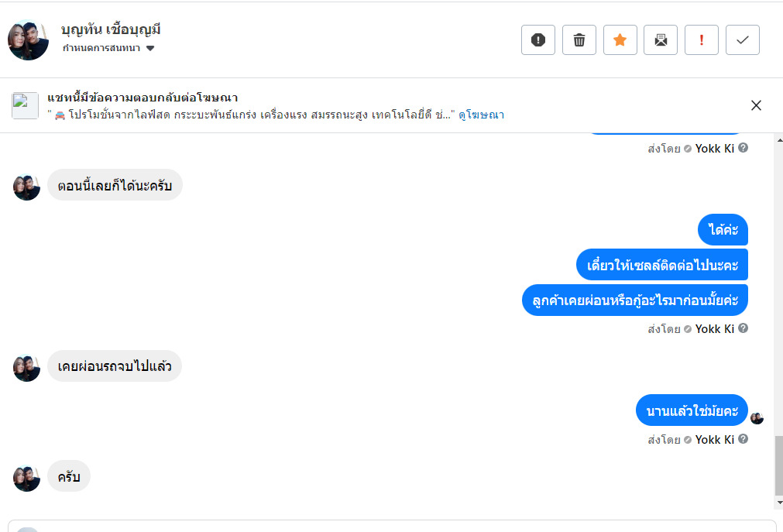Click the chat scrollbar thumb
Screen dimensions: 783x532
click(x=778, y=465)
